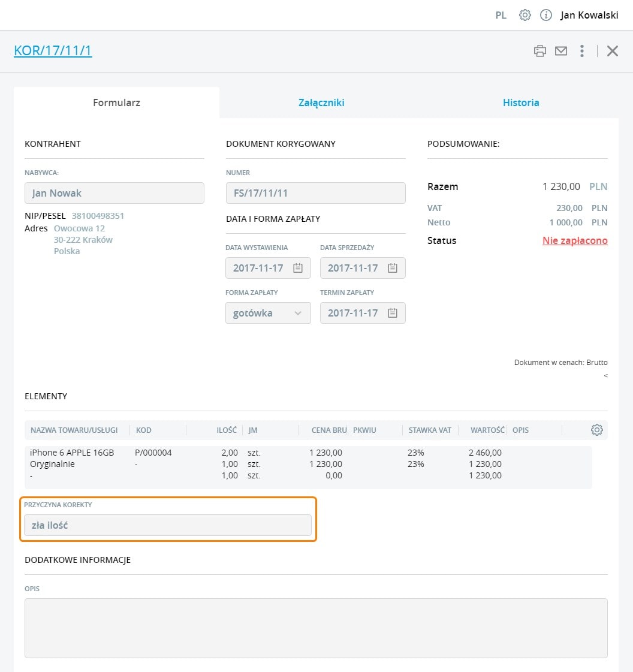Screen dimensions: 633x672
Task: Switch to the Historia tab
Action: tap(521, 103)
